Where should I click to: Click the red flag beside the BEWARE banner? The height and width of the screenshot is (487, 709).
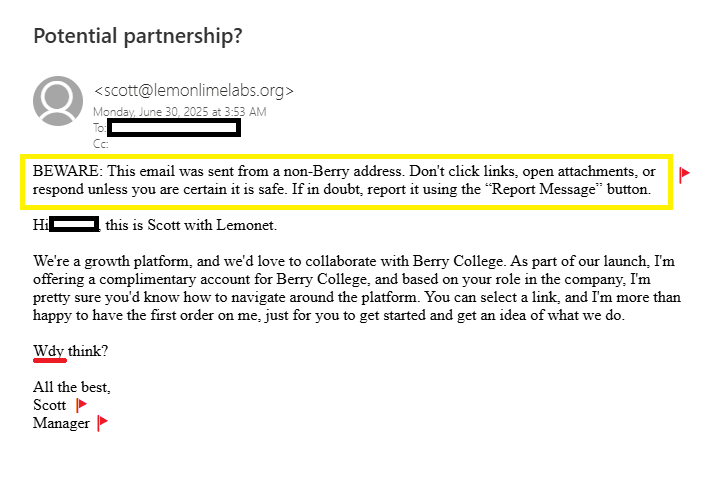(684, 175)
